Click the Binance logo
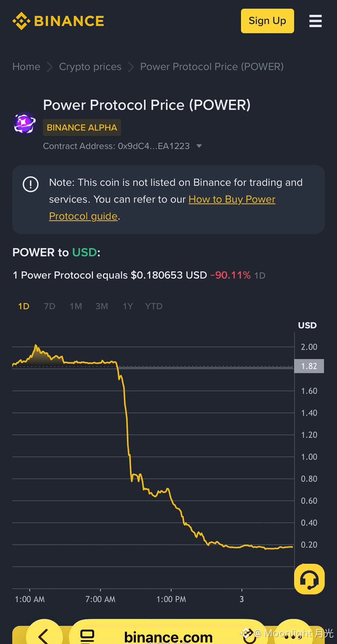This screenshot has height=644, width=337. click(58, 21)
